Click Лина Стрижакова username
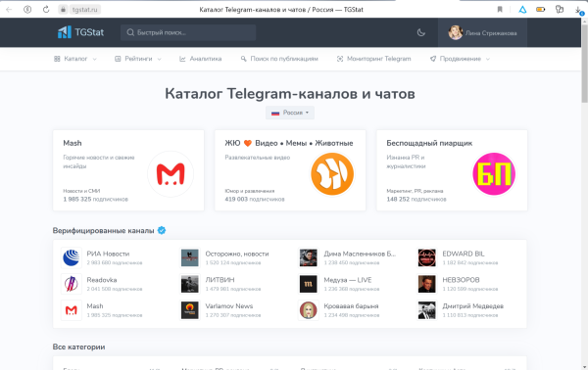588x370 pixels. coord(491,33)
